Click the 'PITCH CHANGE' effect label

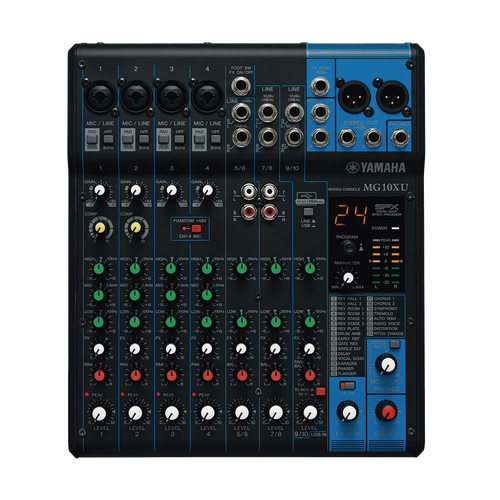388,333
